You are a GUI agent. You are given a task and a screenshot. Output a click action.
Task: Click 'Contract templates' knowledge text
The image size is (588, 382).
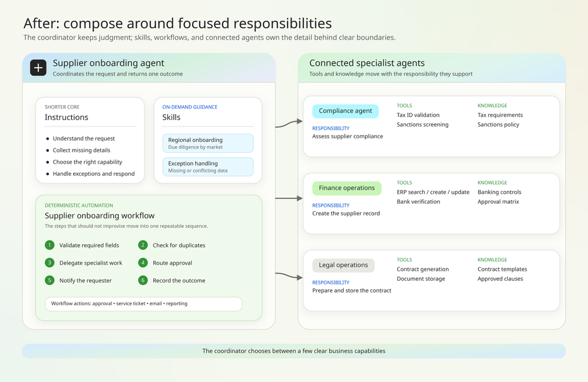click(502, 269)
